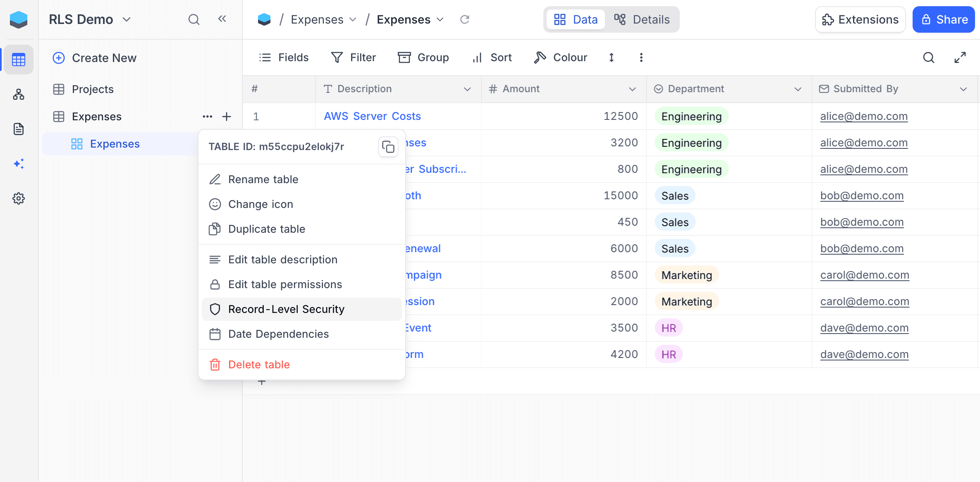Open search within the Expenses table
The height and width of the screenshot is (482, 980).
coord(929,58)
